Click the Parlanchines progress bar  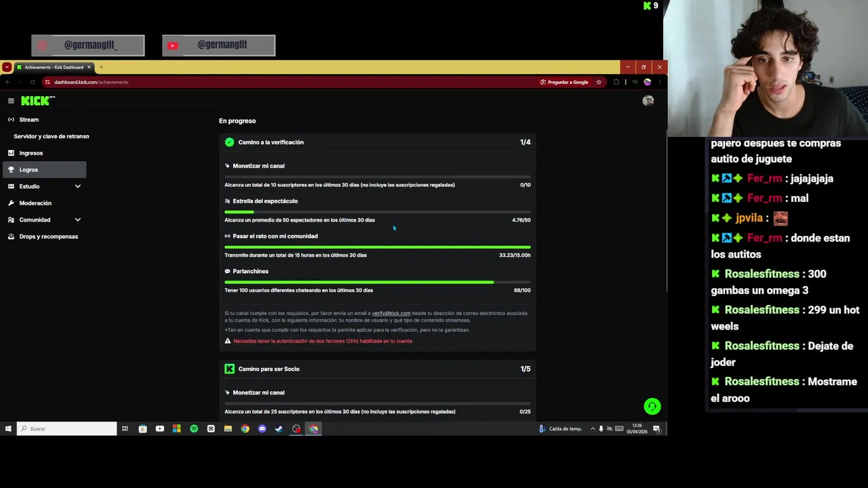point(378,283)
